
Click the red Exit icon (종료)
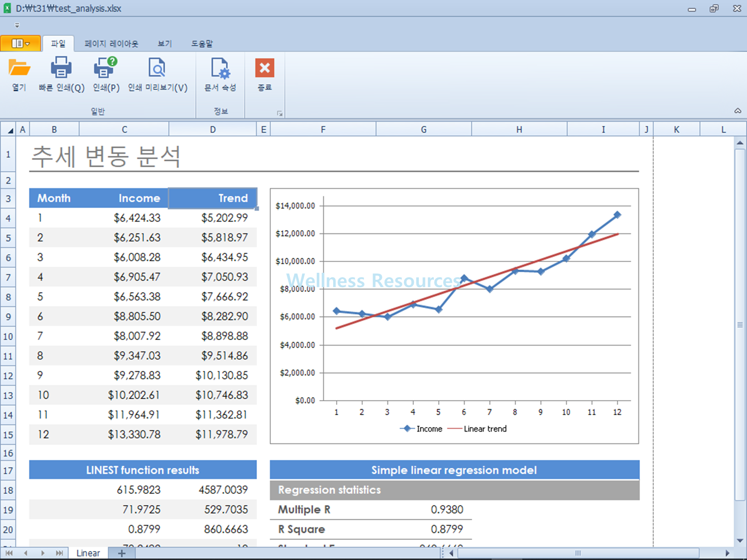pos(264,75)
